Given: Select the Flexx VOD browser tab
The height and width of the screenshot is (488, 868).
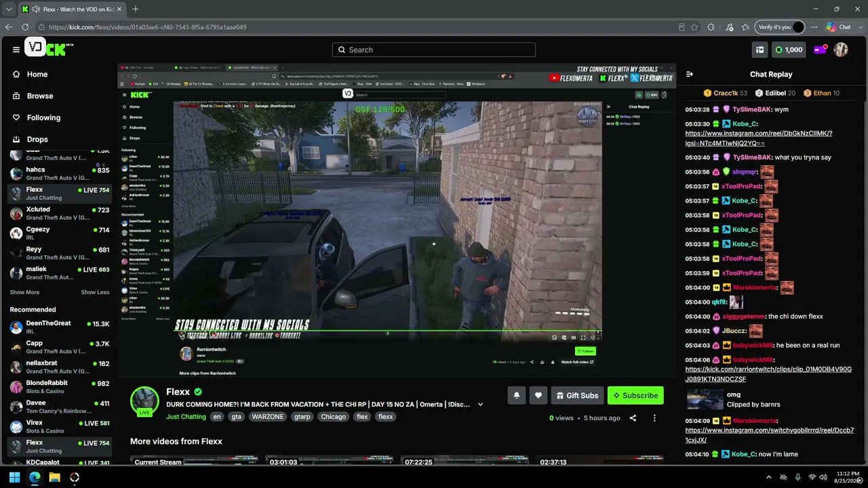Looking at the screenshot, I should (71, 9).
